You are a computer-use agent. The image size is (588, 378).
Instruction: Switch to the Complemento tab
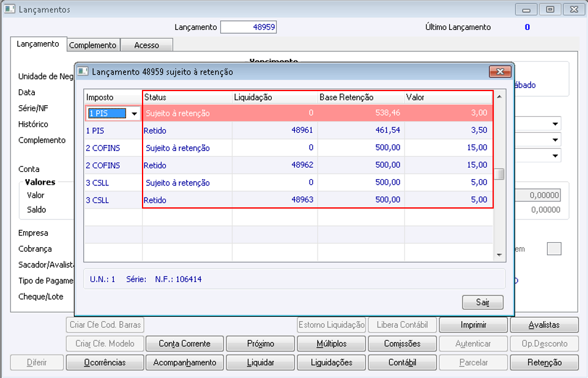[92, 45]
